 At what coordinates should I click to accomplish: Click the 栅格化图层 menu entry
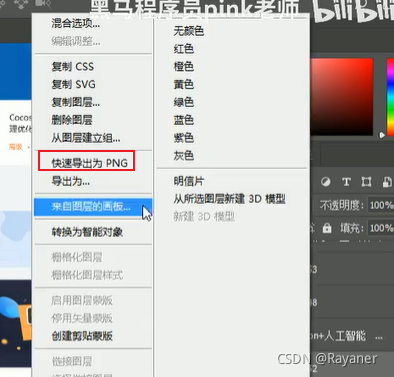click(x=77, y=257)
